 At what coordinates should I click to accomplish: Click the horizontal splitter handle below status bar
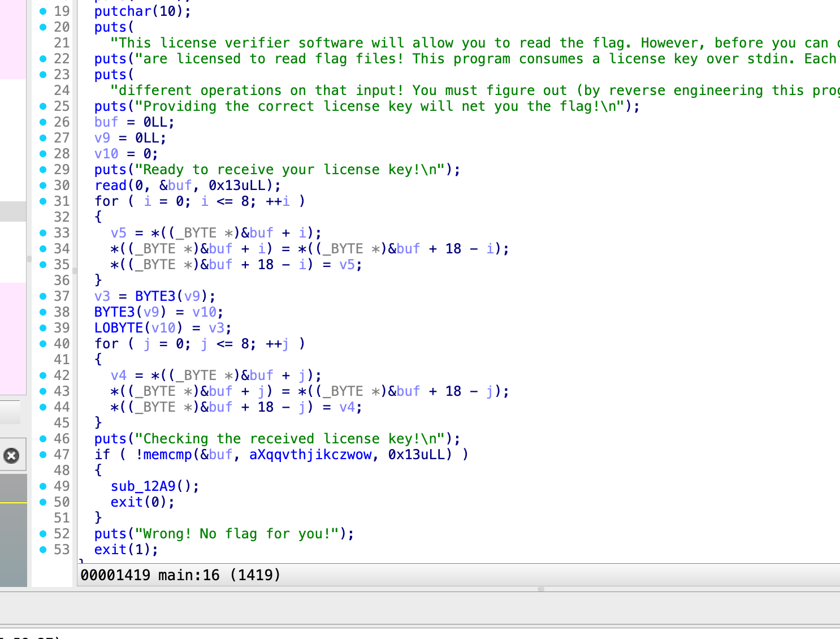[541, 589]
